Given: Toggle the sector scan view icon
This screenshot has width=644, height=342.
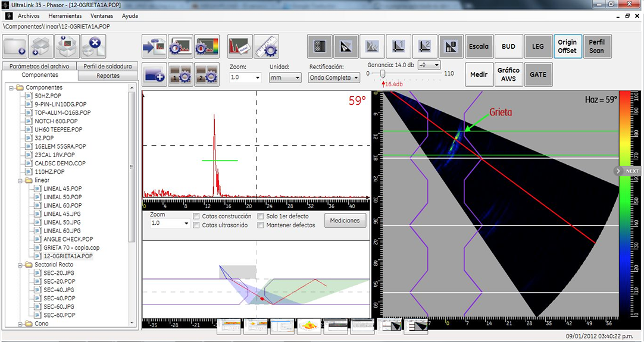Looking at the screenshot, I should click(346, 46).
